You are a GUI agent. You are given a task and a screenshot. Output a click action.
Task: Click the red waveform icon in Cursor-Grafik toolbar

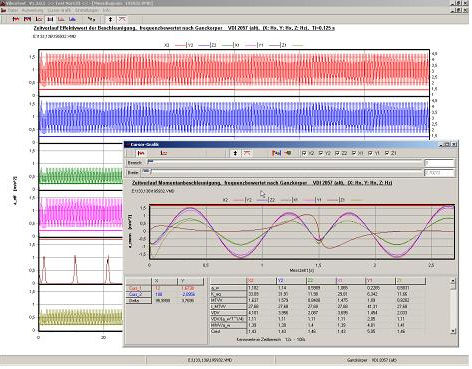coord(141,153)
